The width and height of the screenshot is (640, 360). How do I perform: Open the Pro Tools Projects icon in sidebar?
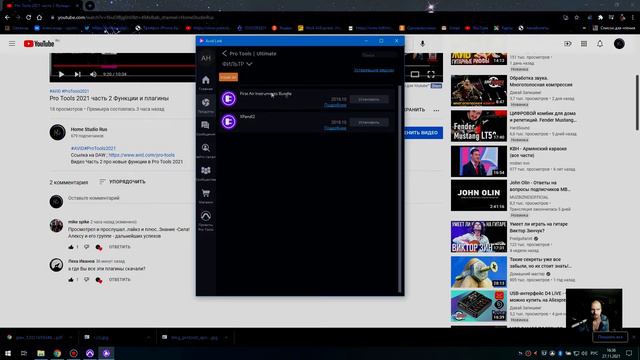[x=206, y=216]
